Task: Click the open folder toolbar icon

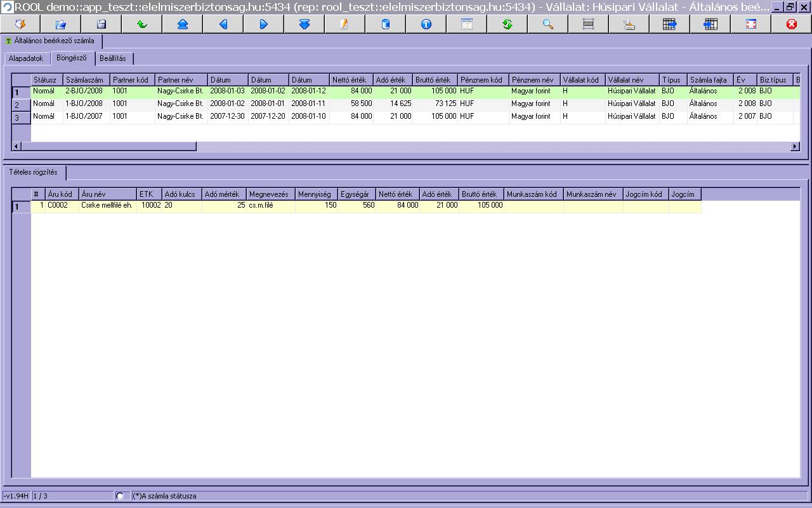Action: 61,24
